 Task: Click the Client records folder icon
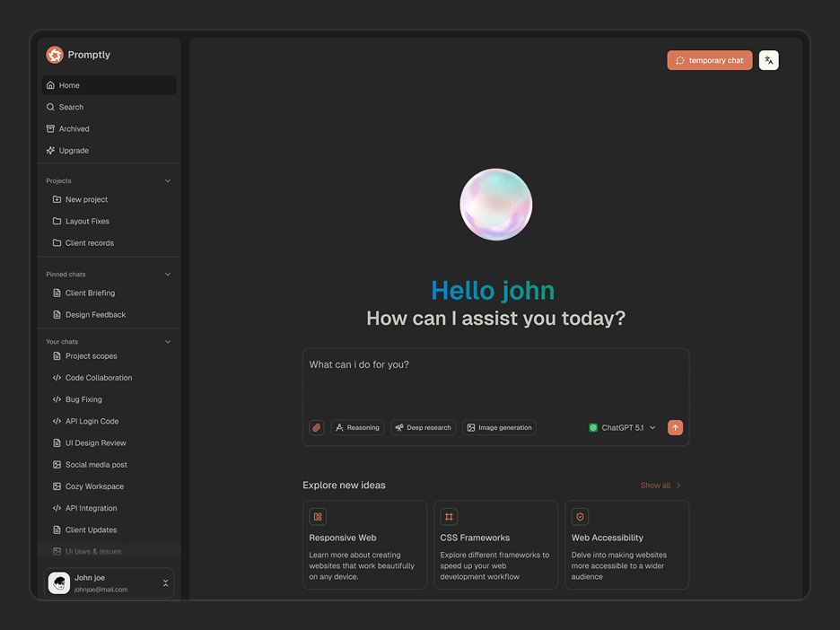[x=57, y=242]
